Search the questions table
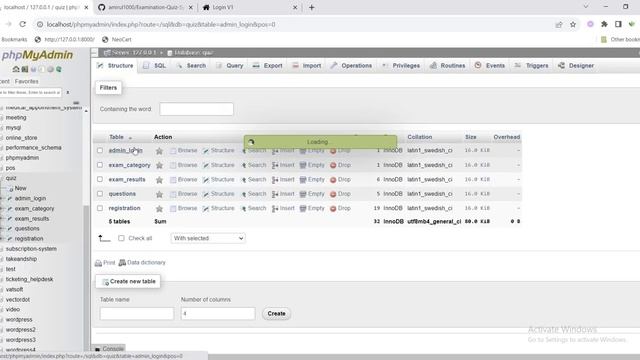640x360 pixels. [253, 193]
